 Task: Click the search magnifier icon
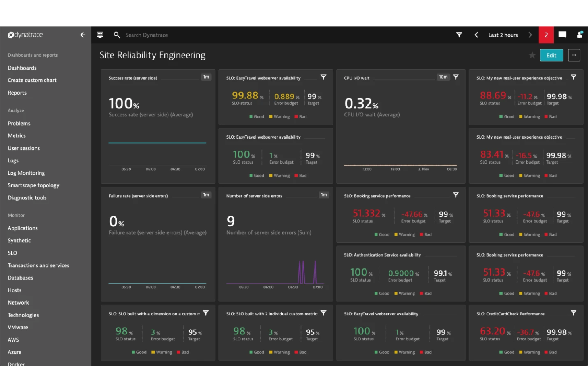pos(117,35)
